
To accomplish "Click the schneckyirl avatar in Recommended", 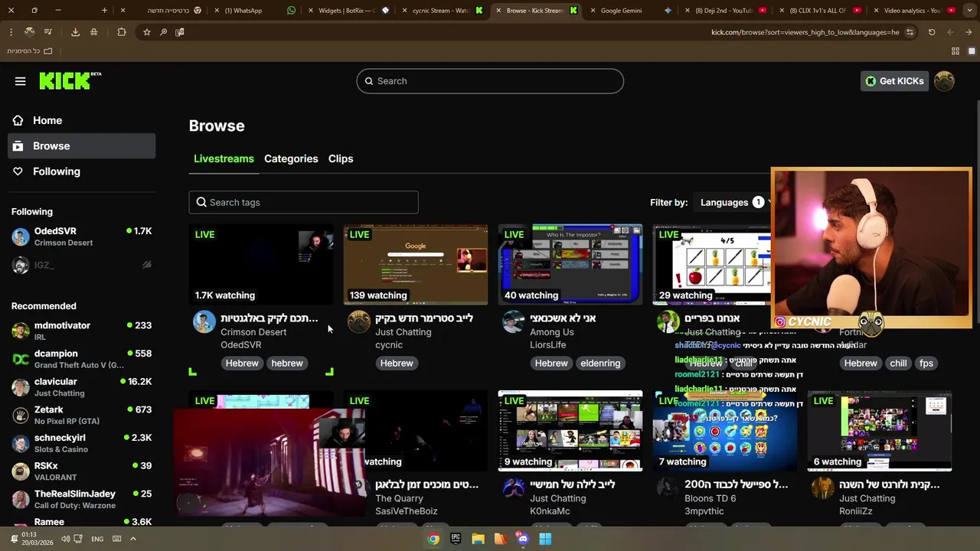I will tap(21, 443).
